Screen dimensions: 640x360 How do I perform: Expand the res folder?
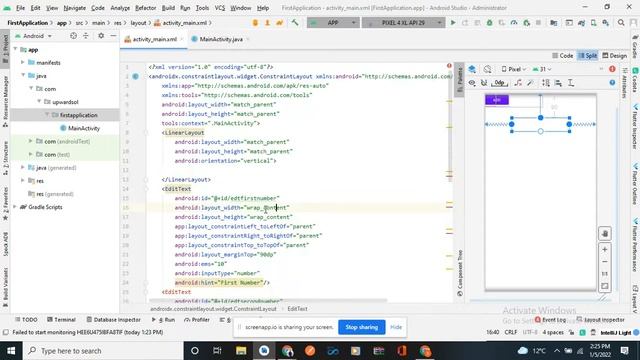tap(23, 180)
